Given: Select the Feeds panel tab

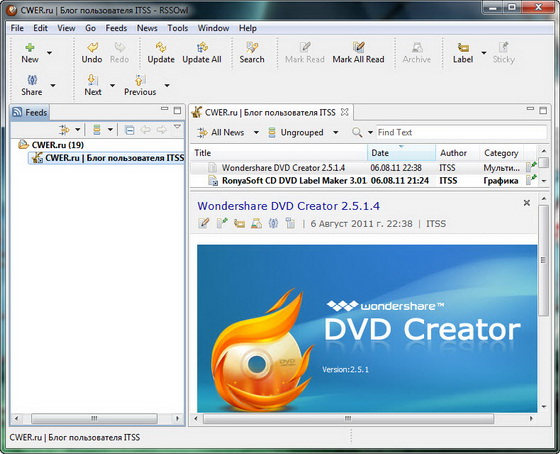Looking at the screenshot, I should point(30,113).
